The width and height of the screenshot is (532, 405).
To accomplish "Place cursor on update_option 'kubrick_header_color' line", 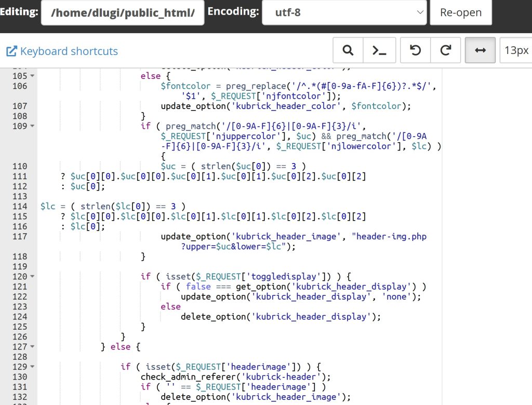I will (x=281, y=106).
